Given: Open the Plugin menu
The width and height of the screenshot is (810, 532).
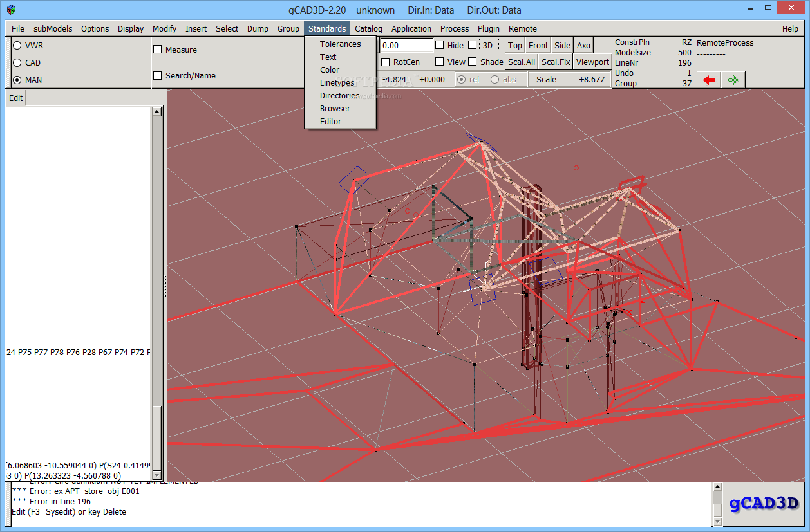Looking at the screenshot, I should pos(489,28).
